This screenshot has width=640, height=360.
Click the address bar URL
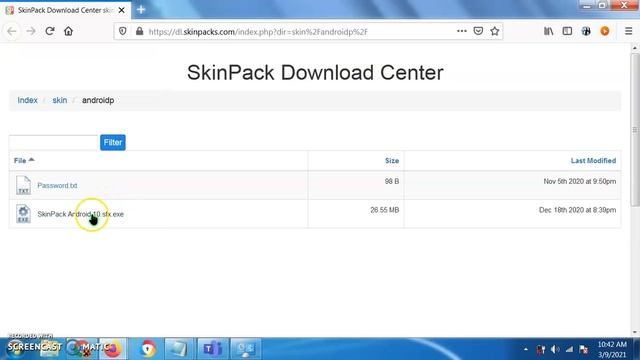(258, 31)
